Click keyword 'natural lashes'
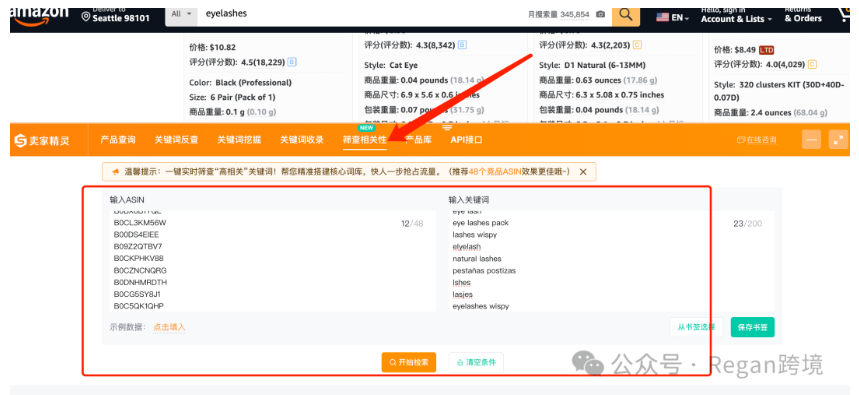The height and width of the screenshot is (395, 859). point(477,259)
